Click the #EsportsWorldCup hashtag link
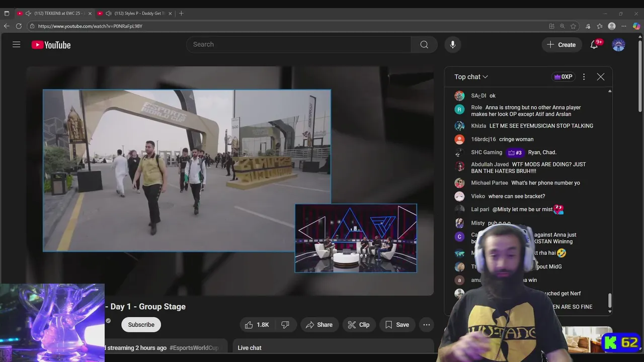Screen dimensions: 644x362 click(194, 348)
